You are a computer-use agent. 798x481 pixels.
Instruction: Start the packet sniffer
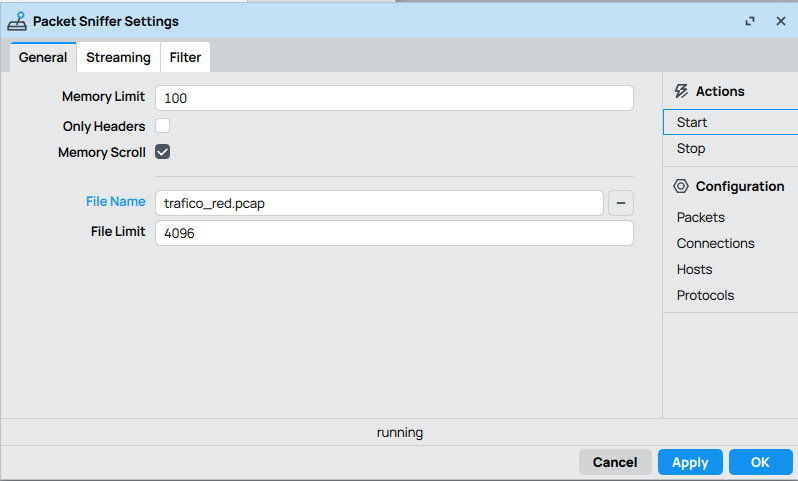692,122
